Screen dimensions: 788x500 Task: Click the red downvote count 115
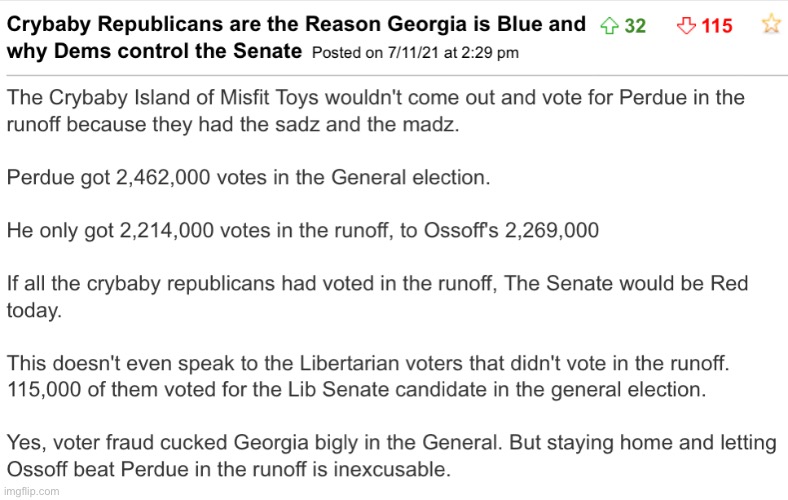717,26
